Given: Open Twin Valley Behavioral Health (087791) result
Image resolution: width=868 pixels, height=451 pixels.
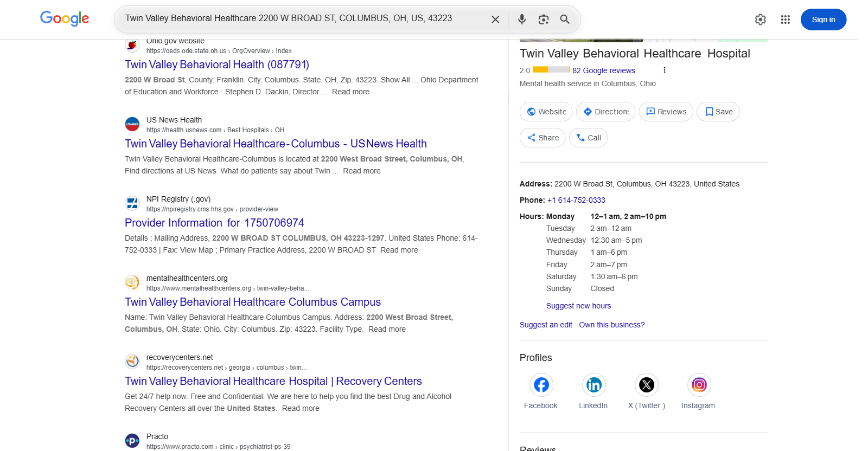Looking at the screenshot, I should [217, 65].
